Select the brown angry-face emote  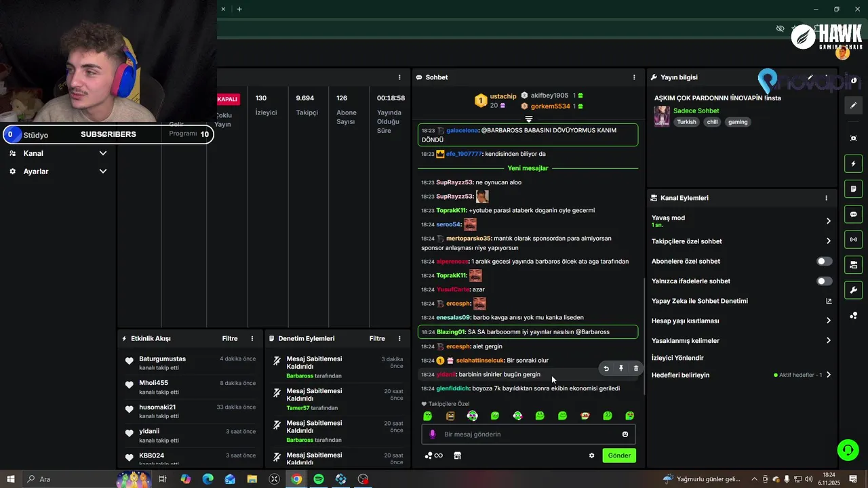(x=450, y=415)
